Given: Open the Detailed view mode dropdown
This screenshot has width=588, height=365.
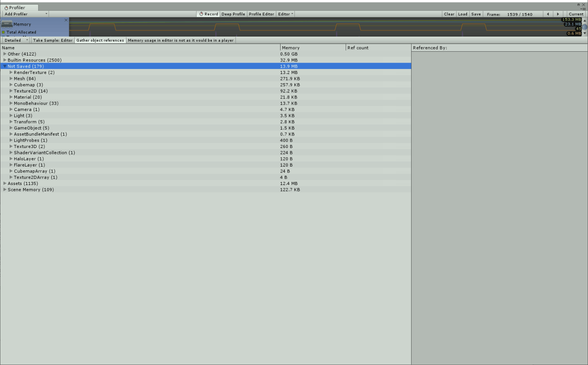Looking at the screenshot, I should [16, 40].
